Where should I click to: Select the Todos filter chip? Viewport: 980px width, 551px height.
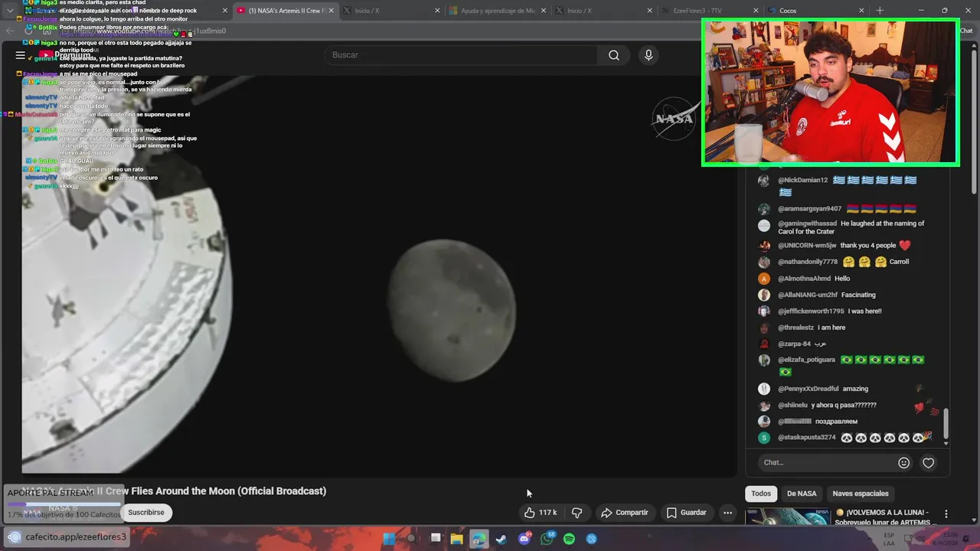pos(761,494)
